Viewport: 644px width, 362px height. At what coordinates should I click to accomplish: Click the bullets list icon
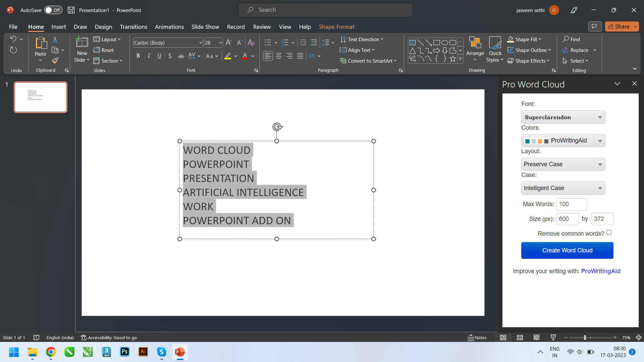click(268, 43)
